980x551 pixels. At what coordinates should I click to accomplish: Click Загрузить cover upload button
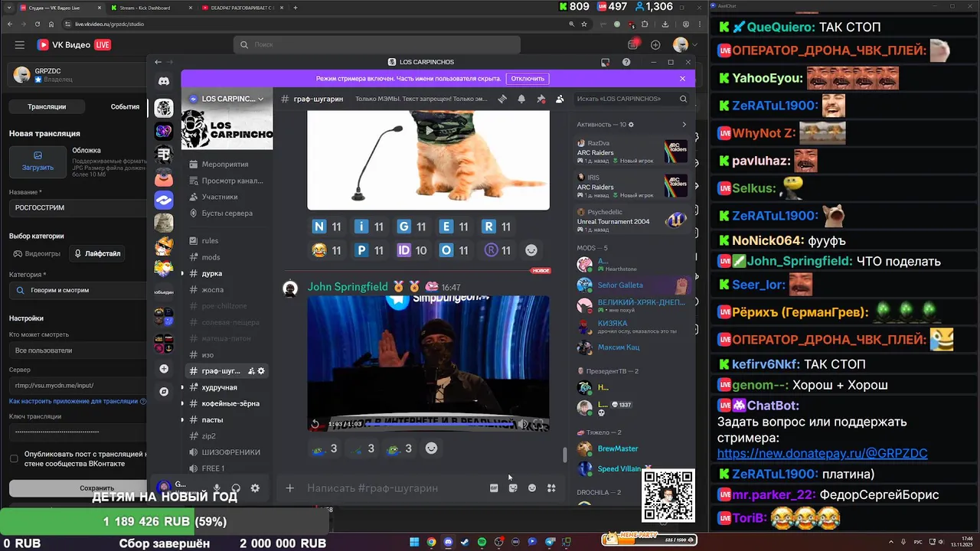[x=38, y=161]
